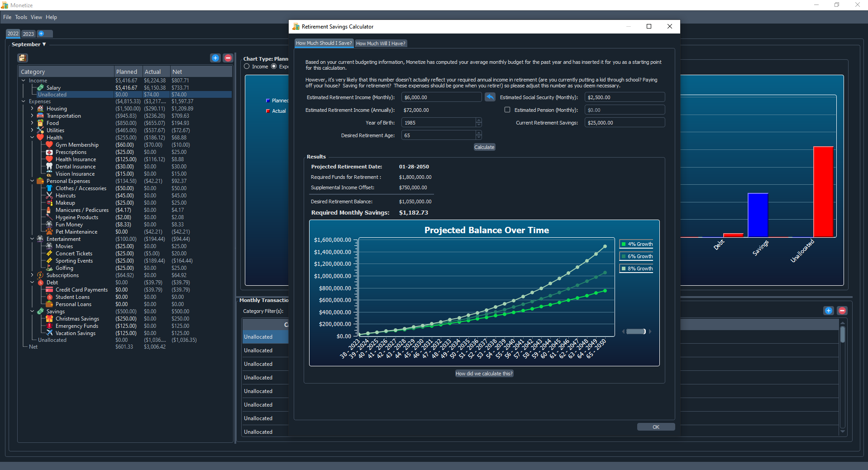
Task: Click the Emergency Funds icon
Action: (x=49, y=326)
